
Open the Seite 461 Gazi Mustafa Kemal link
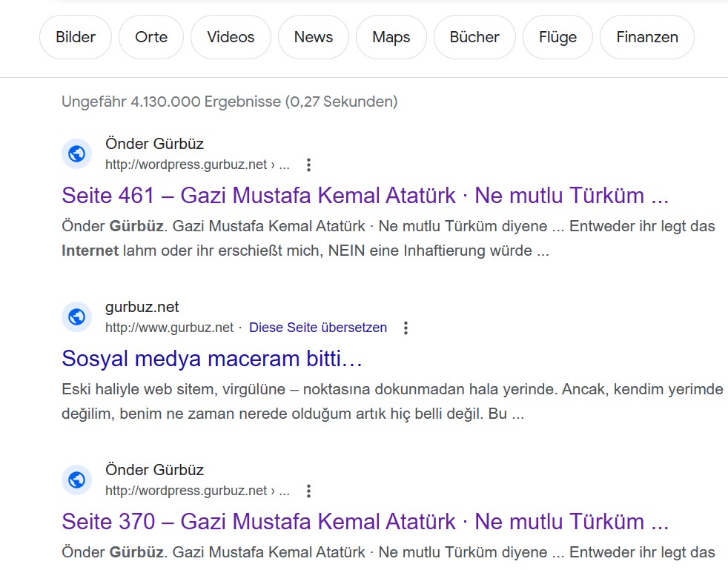click(x=365, y=196)
